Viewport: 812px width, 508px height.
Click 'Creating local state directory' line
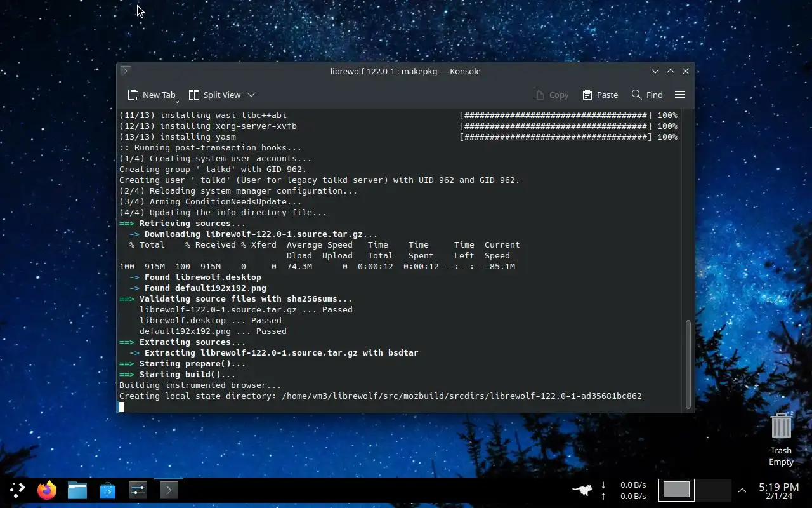tap(381, 396)
